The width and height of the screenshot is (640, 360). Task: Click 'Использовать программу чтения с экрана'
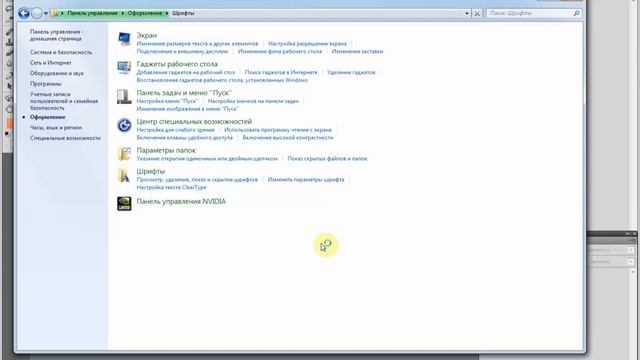pos(278,130)
